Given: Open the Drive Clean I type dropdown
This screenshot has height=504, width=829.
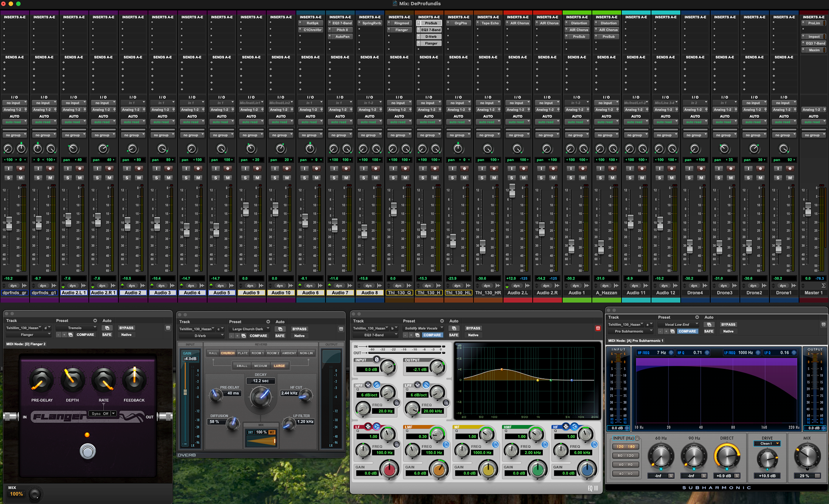Looking at the screenshot, I should (x=767, y=444).
